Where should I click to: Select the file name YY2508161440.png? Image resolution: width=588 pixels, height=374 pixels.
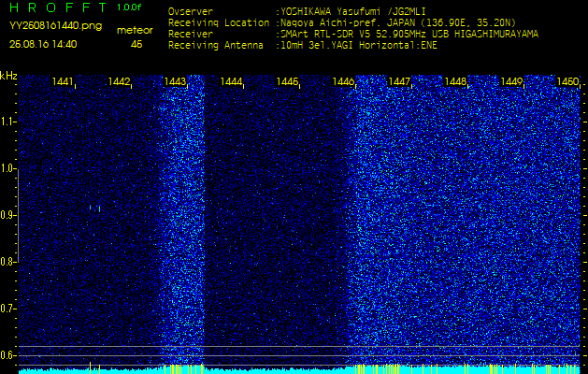click(x=55, y=26)
